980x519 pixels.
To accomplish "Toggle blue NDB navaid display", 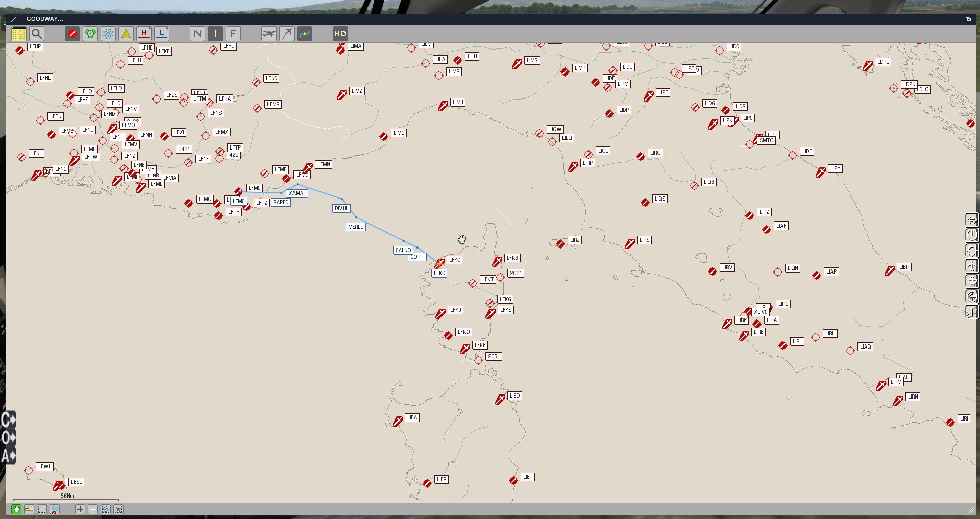I will tap(108, 34).
